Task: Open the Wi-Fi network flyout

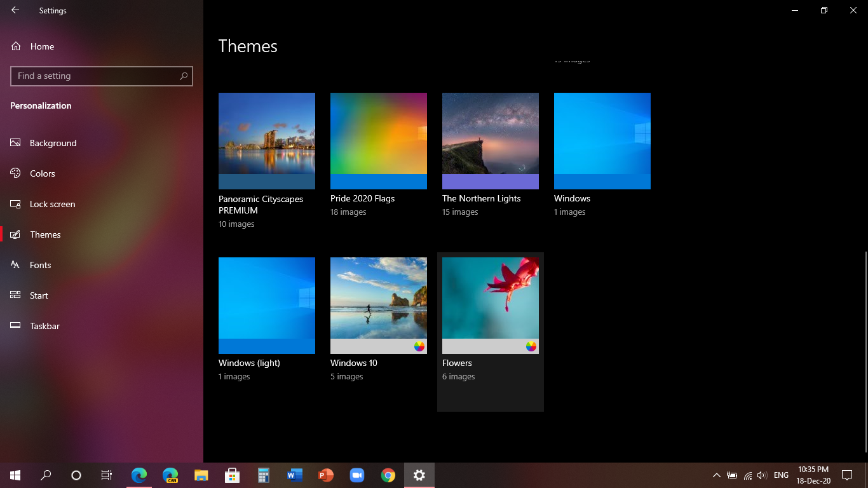Action: 747,475
